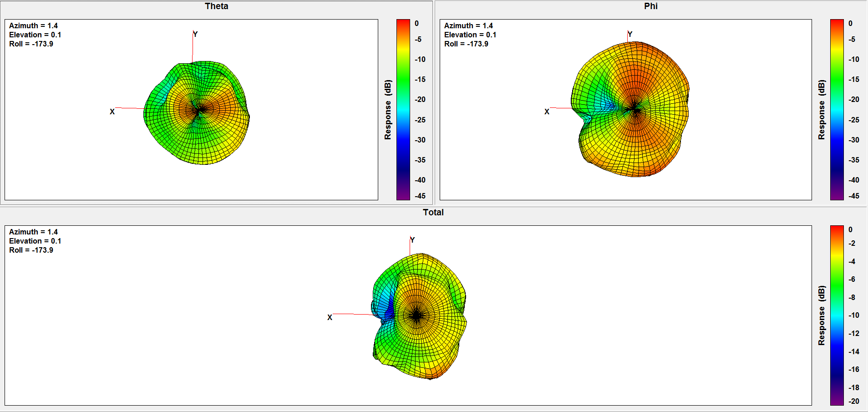Click the -20 tick on Total scale
Image resolution: width=868 pixels, height=412 pixels.
[854, 402]
